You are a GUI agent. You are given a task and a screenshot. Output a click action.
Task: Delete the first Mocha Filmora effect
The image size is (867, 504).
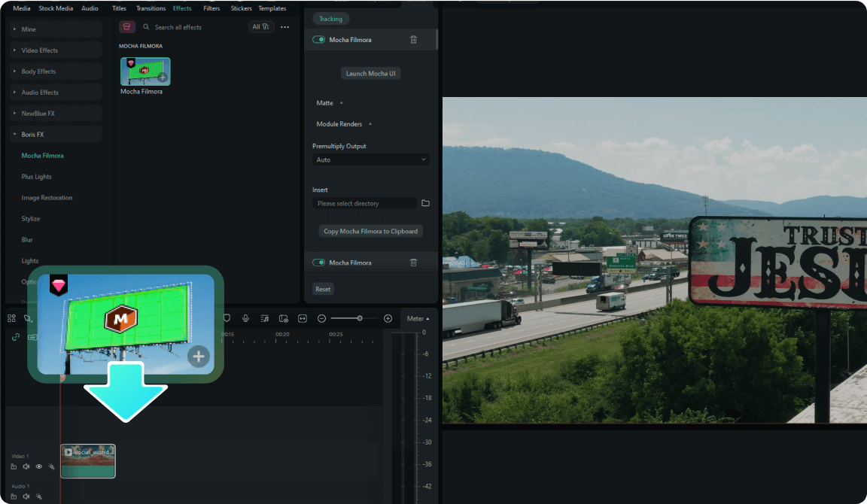(413, 40)
